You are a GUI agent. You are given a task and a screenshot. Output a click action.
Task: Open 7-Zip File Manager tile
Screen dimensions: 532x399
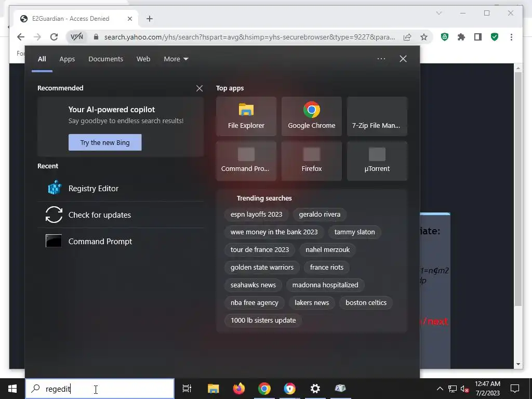tap(377, 116)
